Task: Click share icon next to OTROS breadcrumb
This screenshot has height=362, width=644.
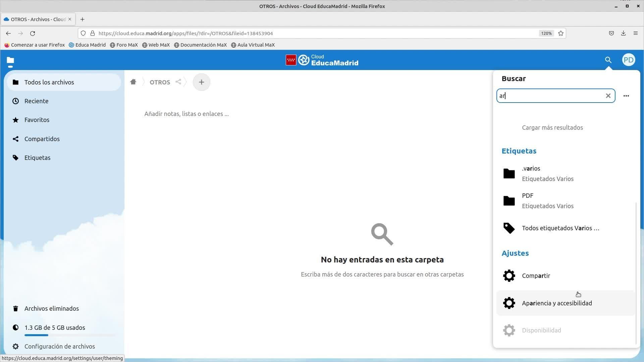Action: (178, 82)
